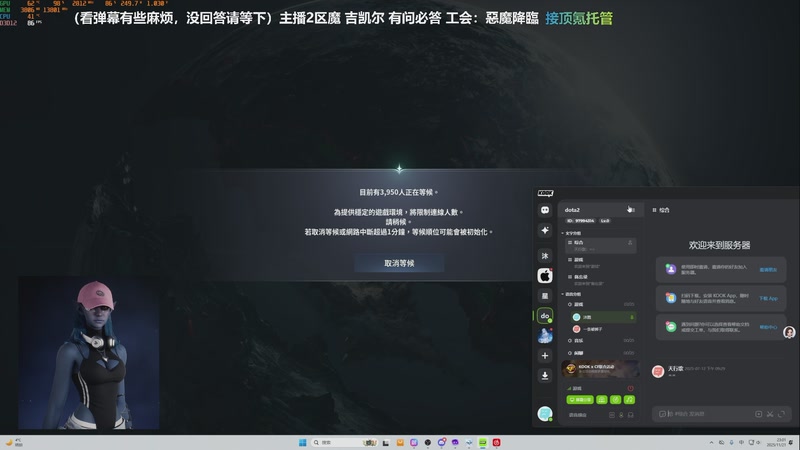800x450 pixels.
Task: Click the 帮助中心 help link
Action: (x=768, y=327)
